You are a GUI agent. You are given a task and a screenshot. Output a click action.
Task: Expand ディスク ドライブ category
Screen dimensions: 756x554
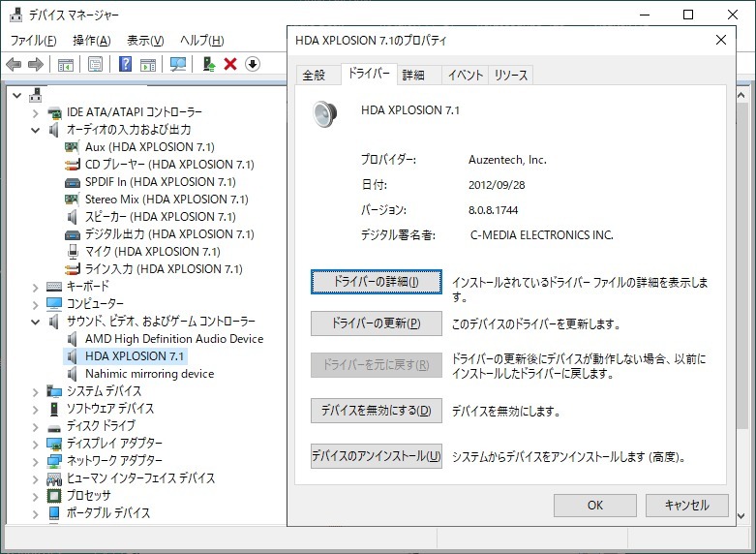click(35, 427)
